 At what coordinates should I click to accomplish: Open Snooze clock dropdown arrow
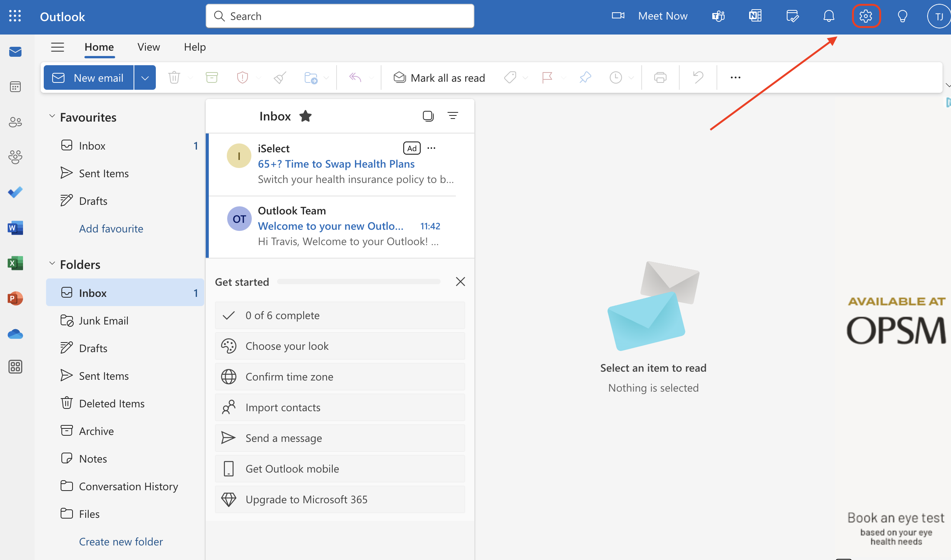(631, 78)
